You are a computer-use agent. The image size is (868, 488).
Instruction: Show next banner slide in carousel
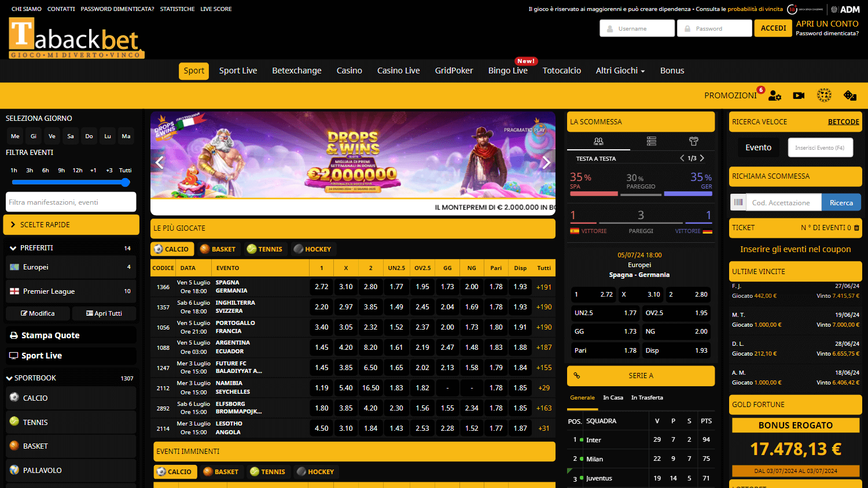(x=546, y=162)
